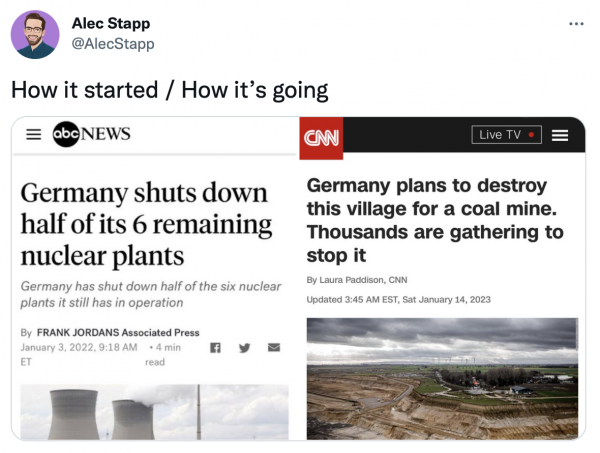Click Alec Stapp's profile avatar
Viewport: 600px width, 453px height.
[x=35, y=35]
